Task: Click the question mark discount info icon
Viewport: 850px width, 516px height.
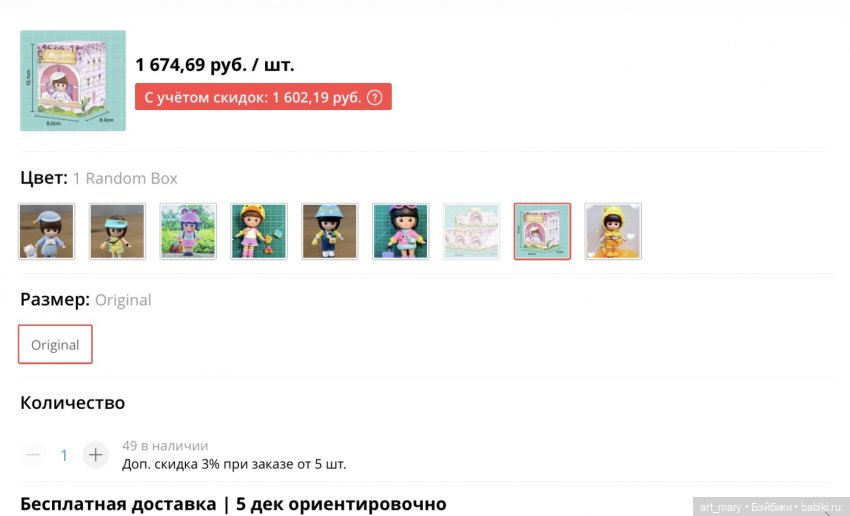Action: coord(375,98)
